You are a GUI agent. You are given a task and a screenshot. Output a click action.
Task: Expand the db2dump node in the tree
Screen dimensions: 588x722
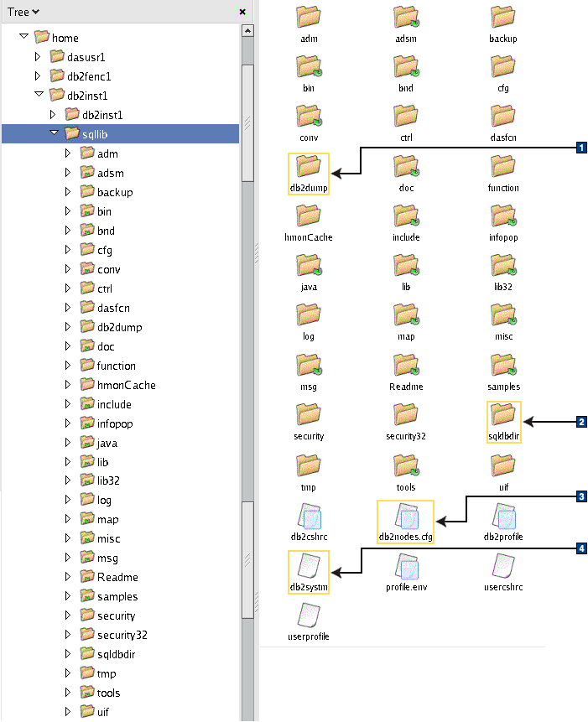pyautogui.click(x=68, y=326)
